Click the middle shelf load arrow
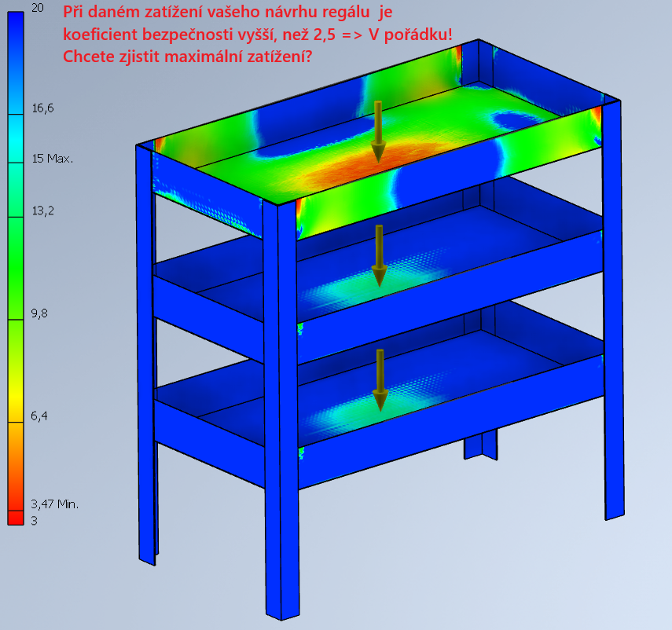The image size is (672, 630). click(379, 255)
